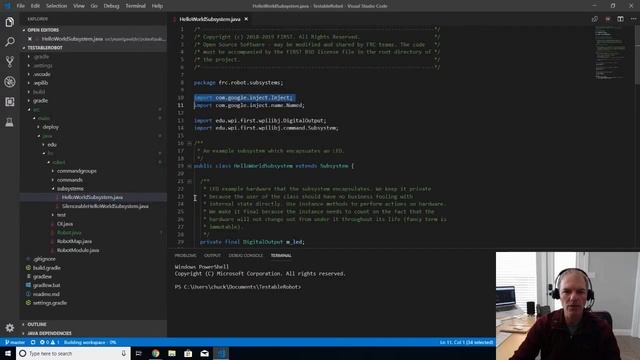
Task: Open Task View on the taskbar
Action: (139, 353)
